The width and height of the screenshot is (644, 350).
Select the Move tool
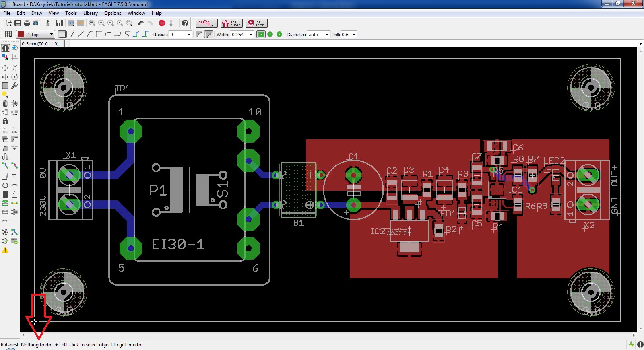5,68
